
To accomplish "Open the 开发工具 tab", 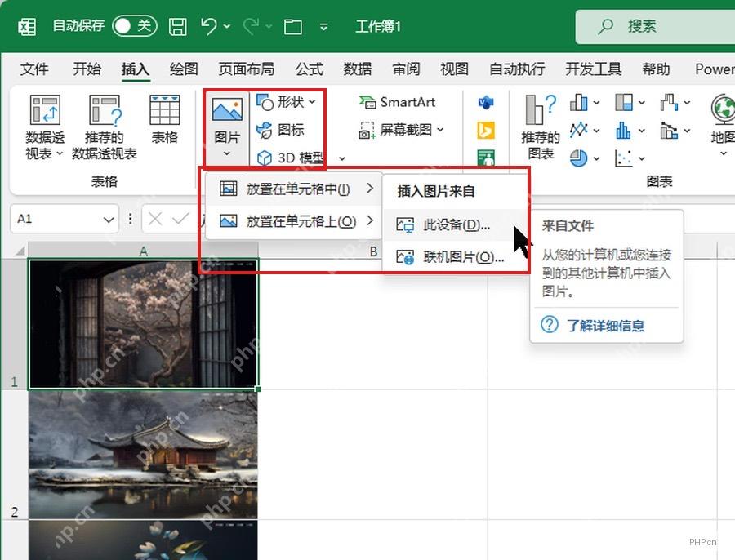I will pos(594,69).
